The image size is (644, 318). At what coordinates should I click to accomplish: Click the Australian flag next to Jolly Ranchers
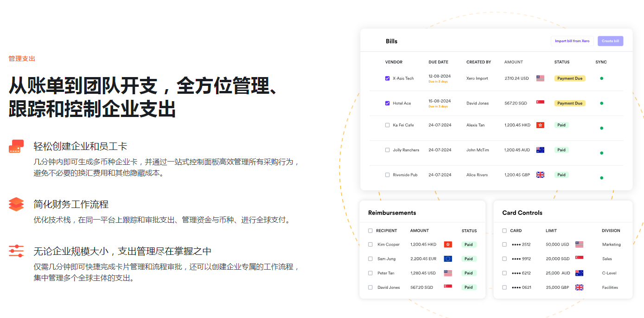pyautogui.click(x=540, y=149)
